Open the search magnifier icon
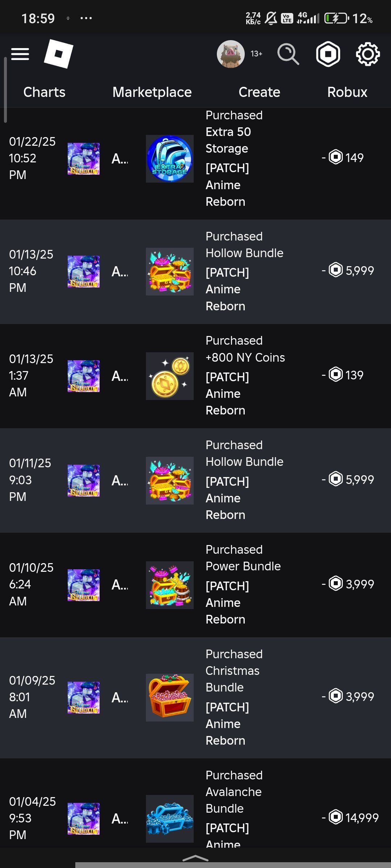The height and width of the screenshot is (868, 391). tap(288, 54)
